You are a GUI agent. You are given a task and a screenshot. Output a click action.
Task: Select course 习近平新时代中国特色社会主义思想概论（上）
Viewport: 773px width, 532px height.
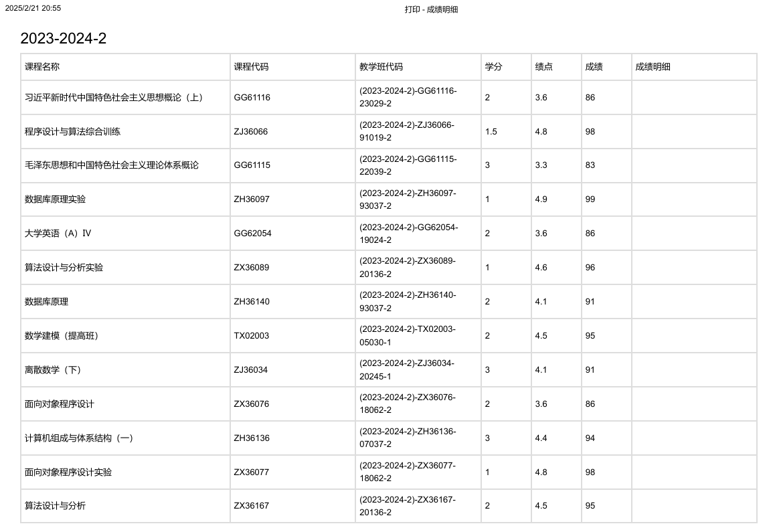coord(114,98)
